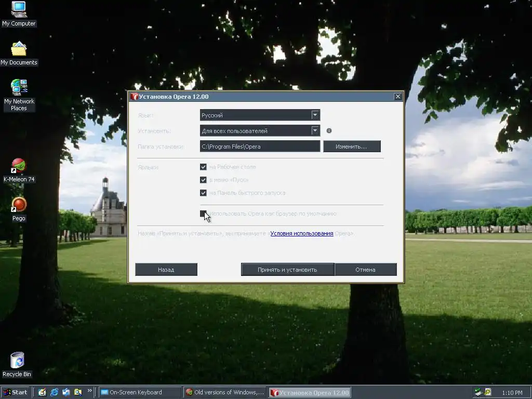The image size is (532, 399).
Task: Switch to Old versions of Windows taskbar item
Action: pyautogui.click(x=225, y=392)
